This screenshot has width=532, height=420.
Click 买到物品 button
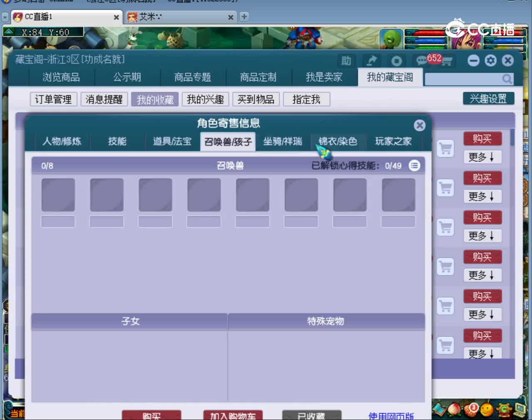(x=256, y=99)
